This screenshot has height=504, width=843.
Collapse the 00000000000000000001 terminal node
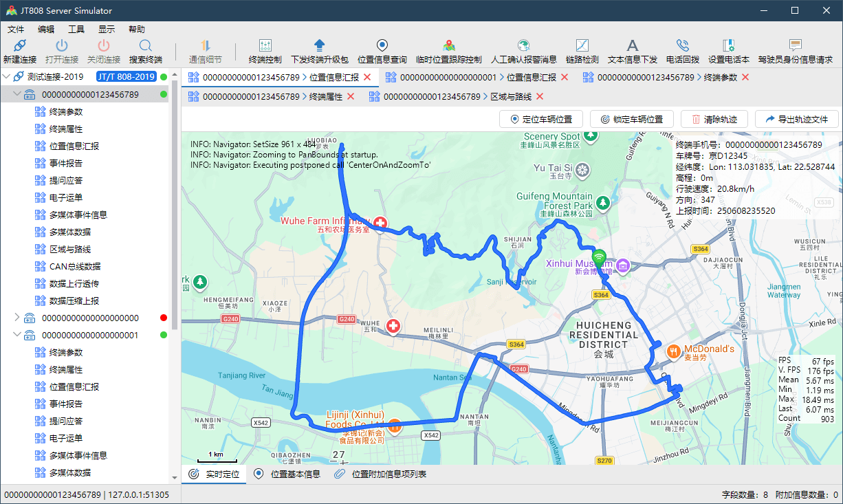(x=17, y=335)
